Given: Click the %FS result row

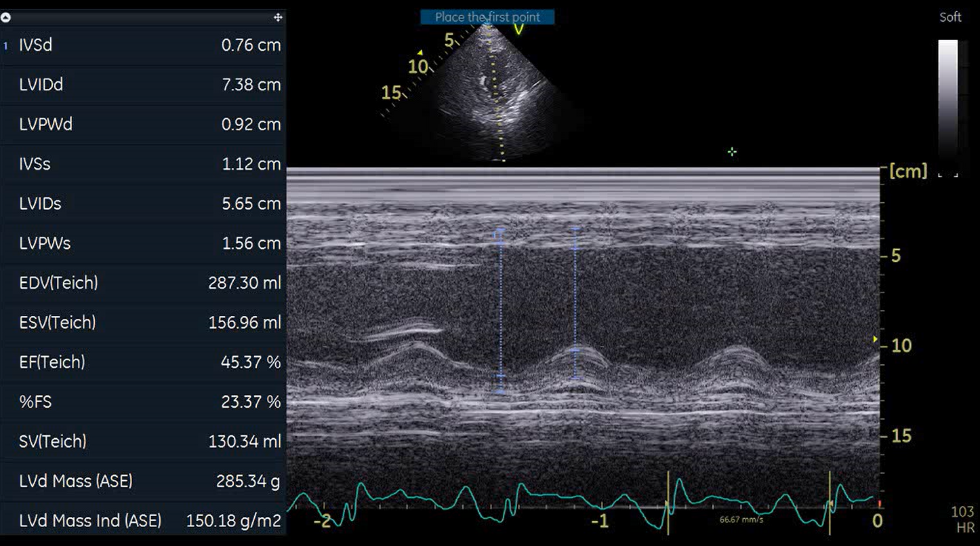Looking at the screenshot, I should [x=142, y=402].
